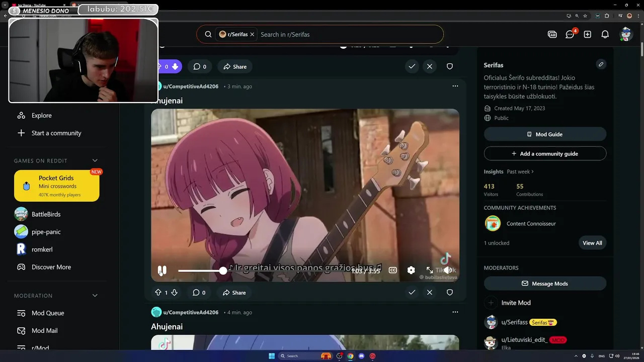
Task: Open u/CompetitiveAd4206 profile on 3 min. ago post
Action: point(191,86)
